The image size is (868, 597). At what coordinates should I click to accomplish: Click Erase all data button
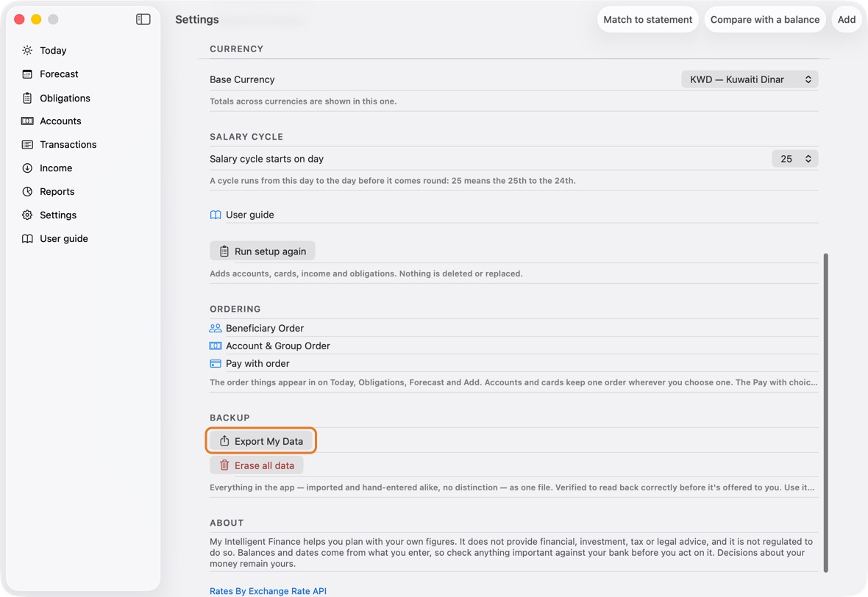point(256,465)
